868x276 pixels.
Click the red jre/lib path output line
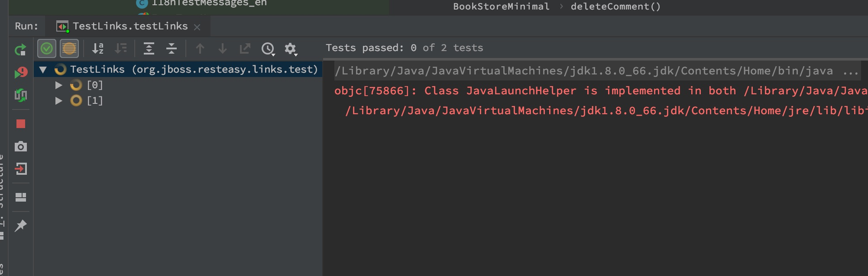pos(606,111)
